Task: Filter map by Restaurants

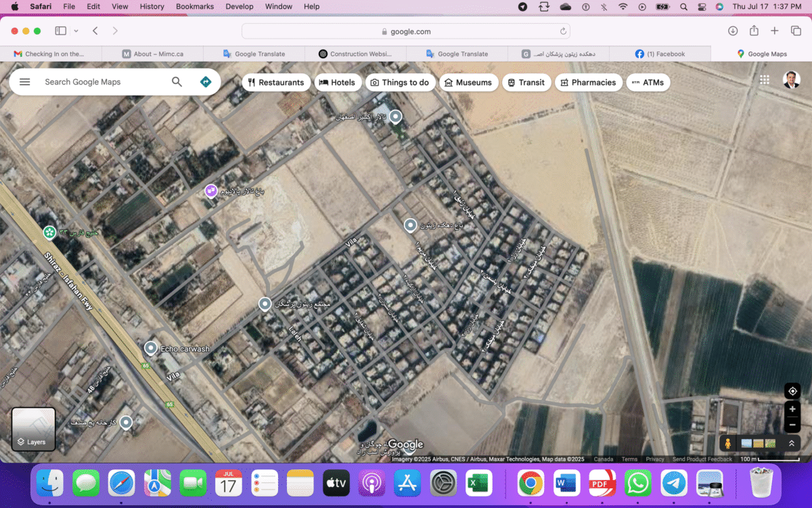Action: 276,83
